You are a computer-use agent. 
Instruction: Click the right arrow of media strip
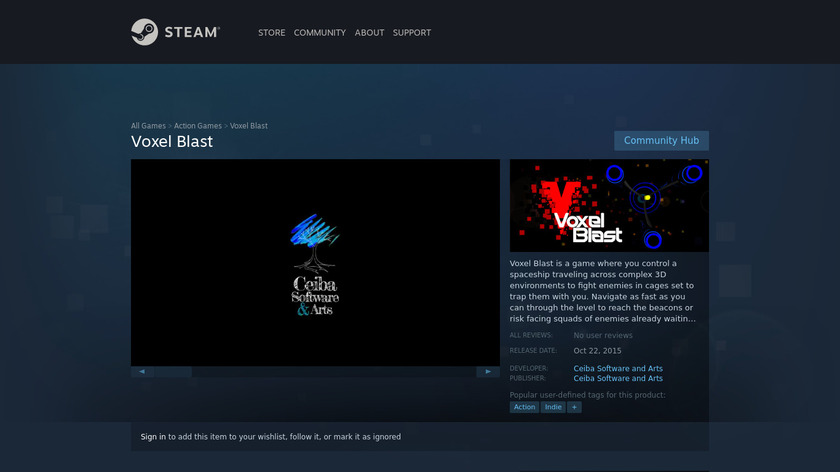488,371
